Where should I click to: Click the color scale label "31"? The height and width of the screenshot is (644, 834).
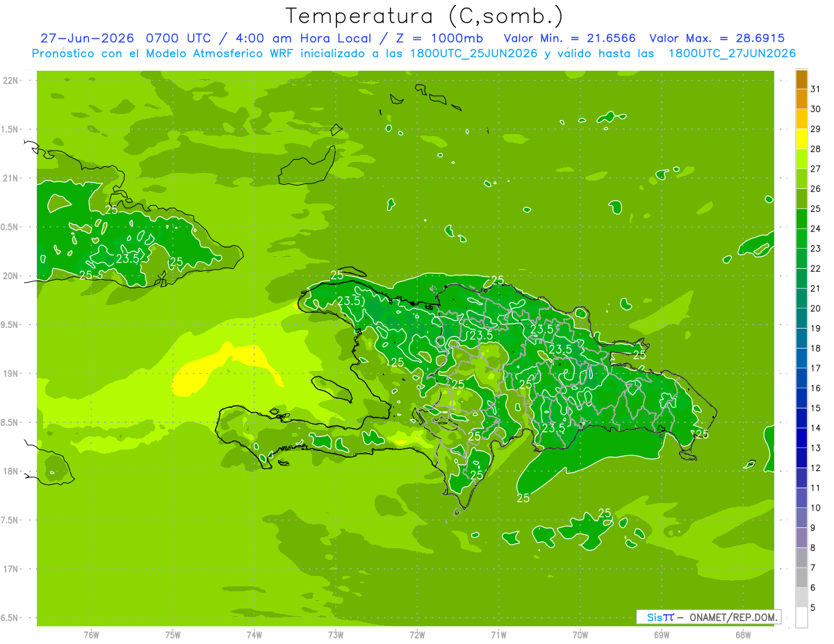(816, 88)
